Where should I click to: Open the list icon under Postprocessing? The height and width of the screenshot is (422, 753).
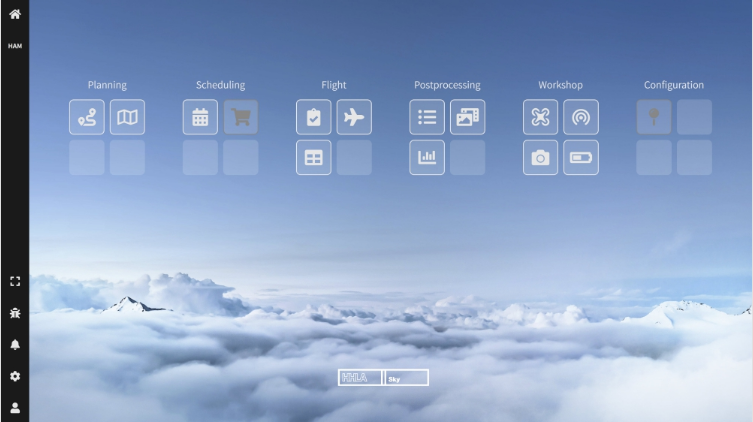click(x=427, y=117)
